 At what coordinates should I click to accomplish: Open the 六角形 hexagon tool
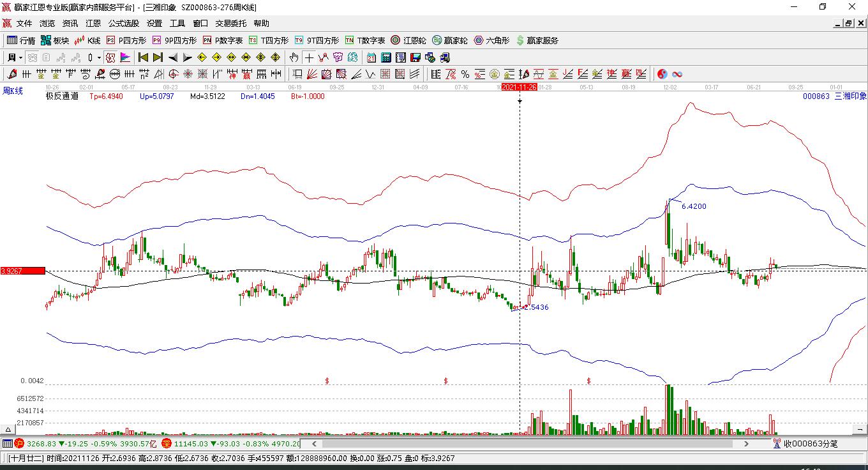point(491,40)
